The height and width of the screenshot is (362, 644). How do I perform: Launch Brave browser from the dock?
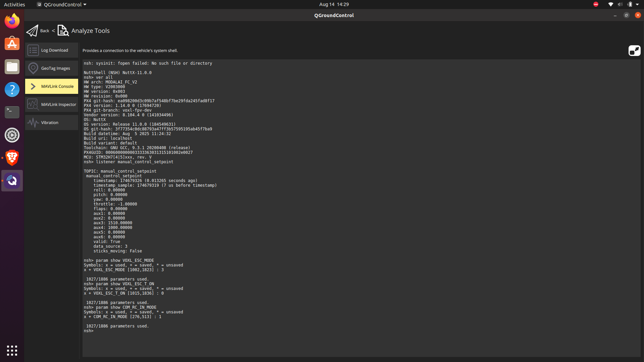click(x=12, y=158)
